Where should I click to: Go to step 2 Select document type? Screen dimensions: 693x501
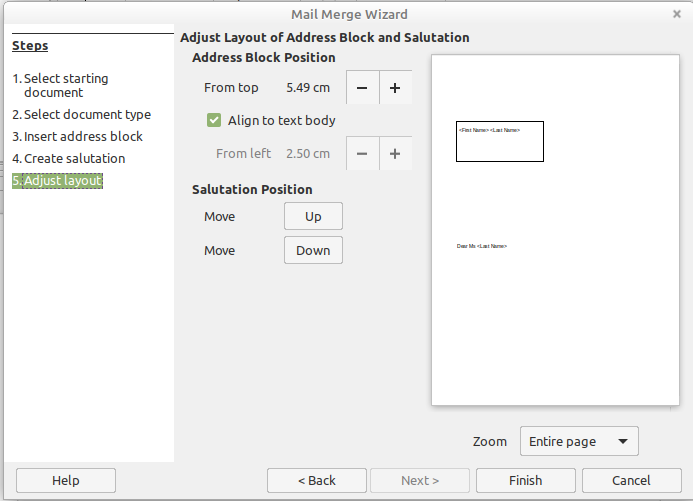click(82, 114)
